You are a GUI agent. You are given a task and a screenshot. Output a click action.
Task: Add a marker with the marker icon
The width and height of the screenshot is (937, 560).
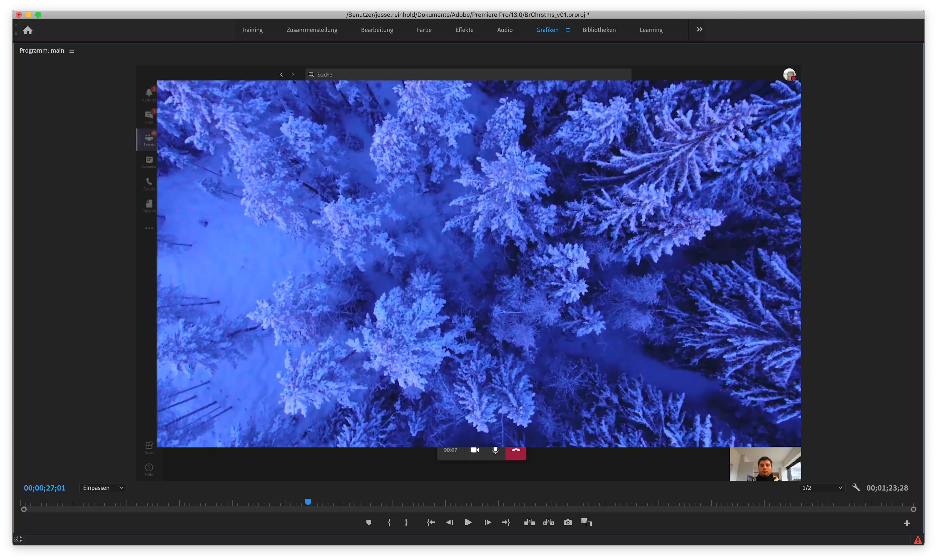[369, 522]
